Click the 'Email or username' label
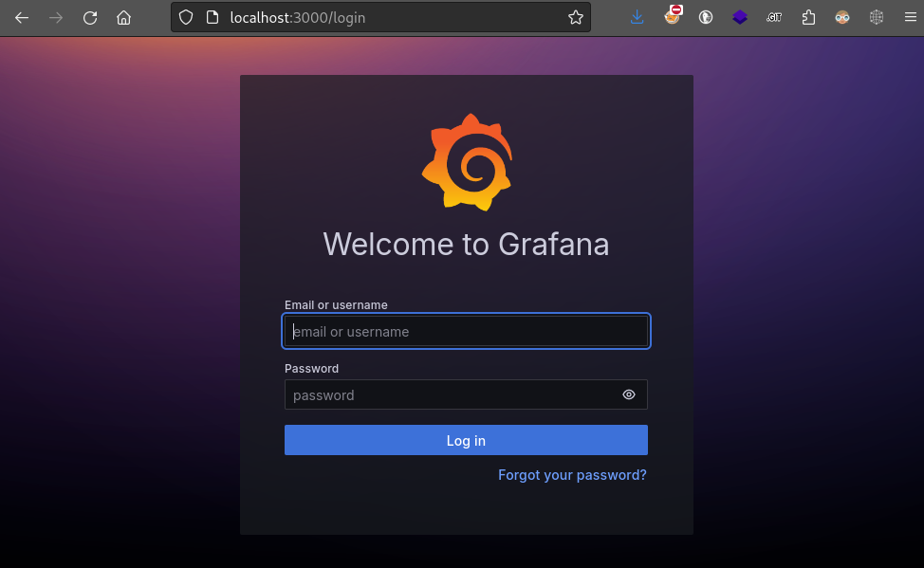 [x=336, y=305]
